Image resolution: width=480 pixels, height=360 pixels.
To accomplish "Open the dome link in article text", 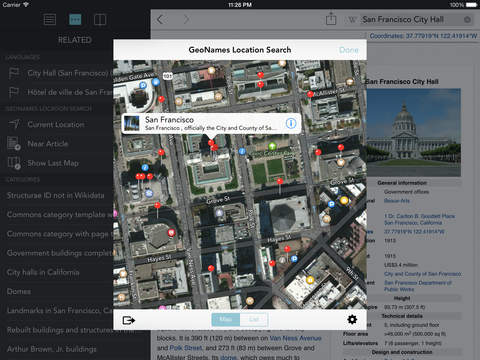I will point(228,357).
